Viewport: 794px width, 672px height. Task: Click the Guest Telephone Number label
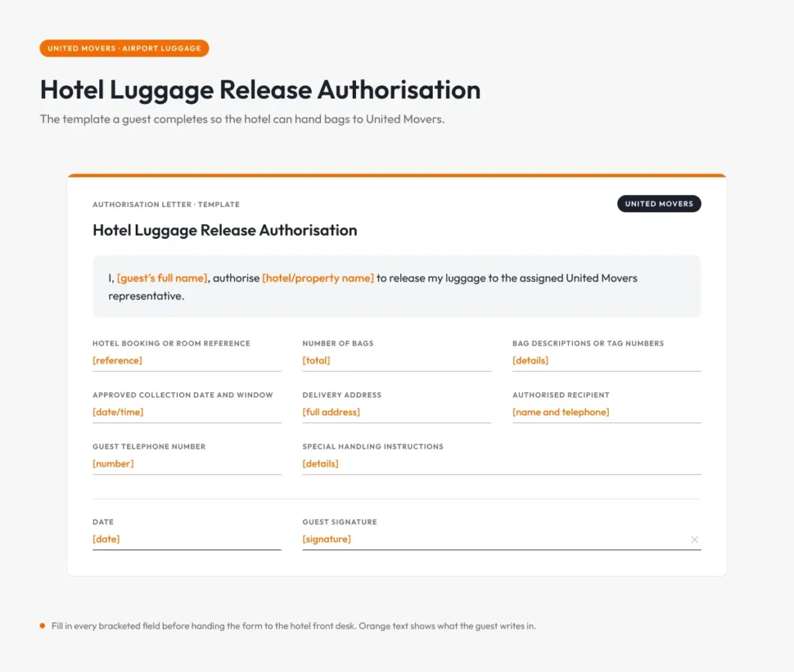[149, 446]
